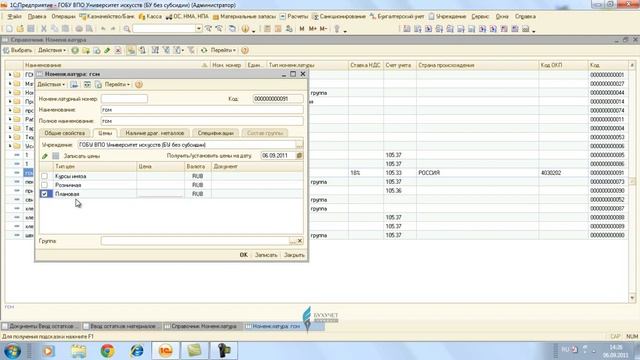Open the Учреждение selection ellipsis button
This screenshot has width=640, height=360.
300,145
